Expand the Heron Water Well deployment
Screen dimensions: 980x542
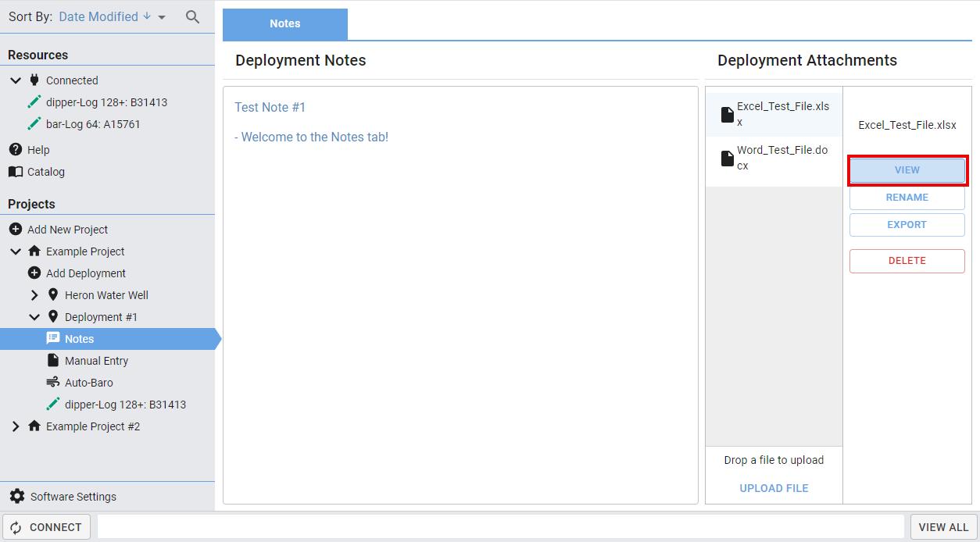[x=34, y=295]
